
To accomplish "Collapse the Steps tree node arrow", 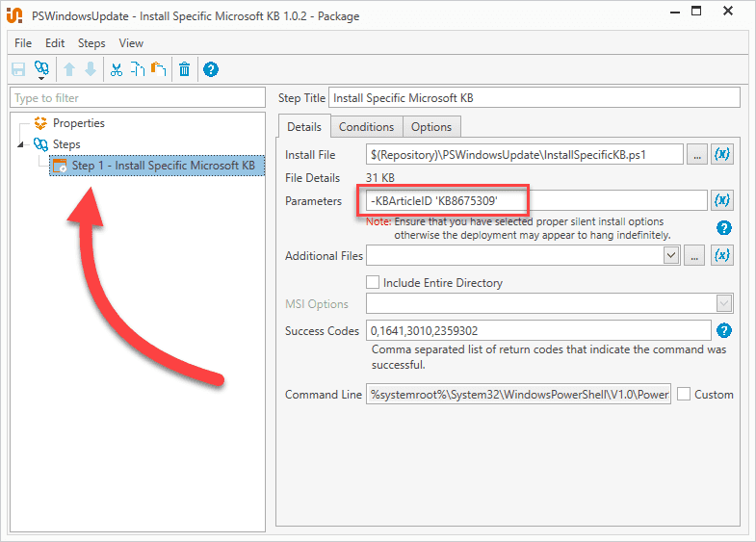I will [21, 144].
